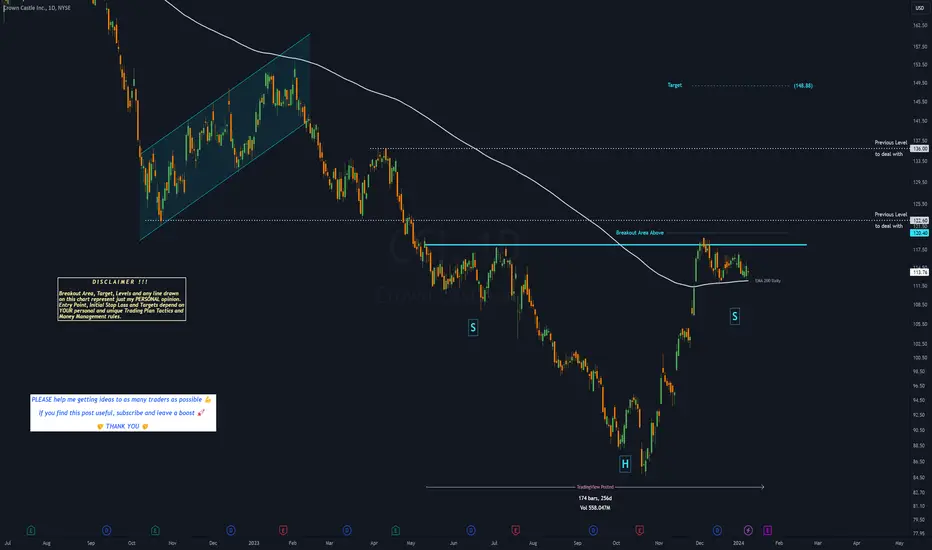The width and height of the screenshot is (932, 550).
Task: Click the head 'H' label
Action: [x=625, y=464]
